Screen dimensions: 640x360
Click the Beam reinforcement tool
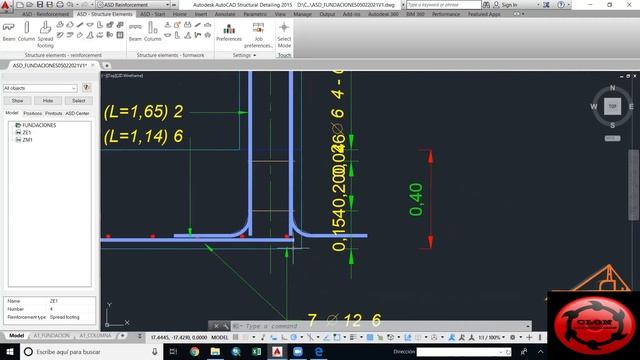(9, 32)
